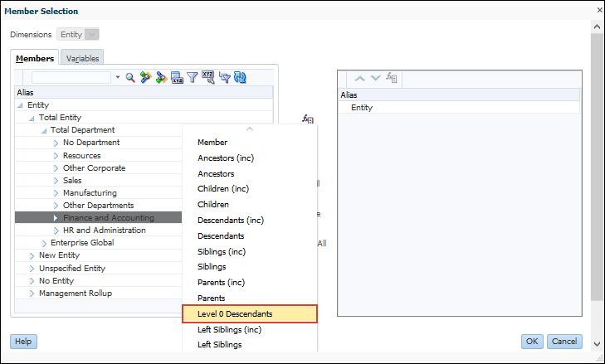
Task: Click move up arrow in selections pane
Action: pos(359,78)
